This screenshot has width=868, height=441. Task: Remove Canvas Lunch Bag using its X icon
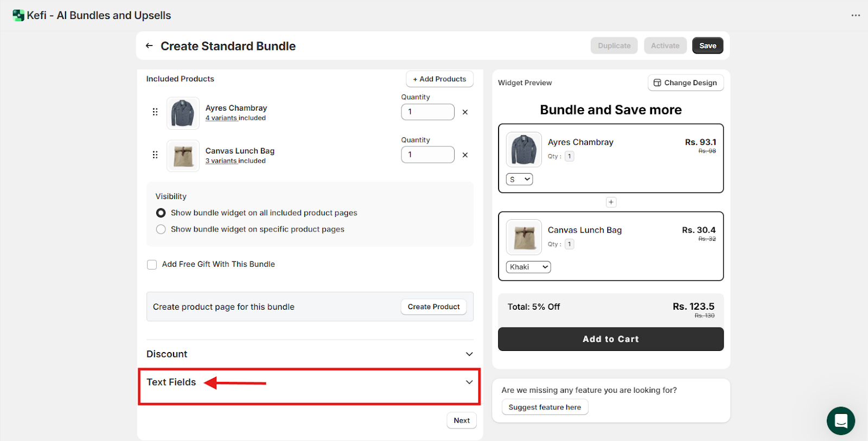point(465,155)
